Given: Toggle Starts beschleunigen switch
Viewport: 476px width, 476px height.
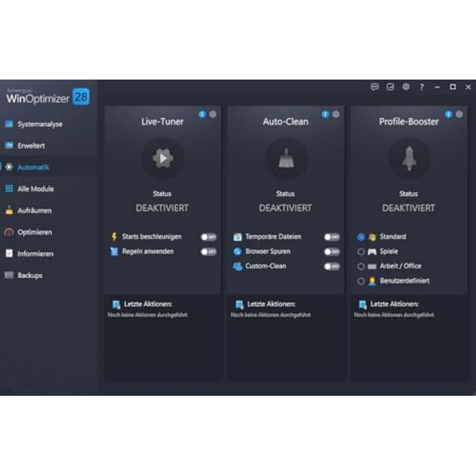Looking at the screenshot, I should coord(208,237).
